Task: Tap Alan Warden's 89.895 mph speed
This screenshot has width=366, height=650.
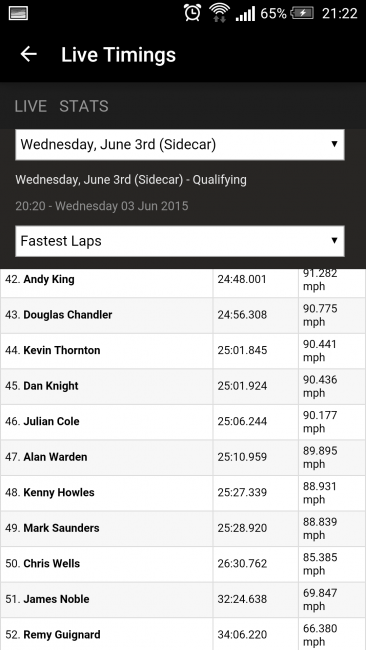Action: (320, 457)
